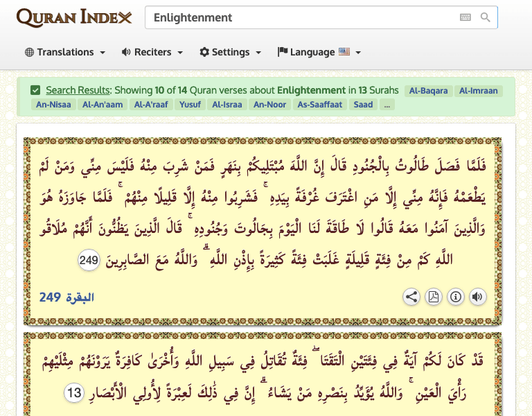
Task: Open the Settings dropdown
Action: [231, 52]
